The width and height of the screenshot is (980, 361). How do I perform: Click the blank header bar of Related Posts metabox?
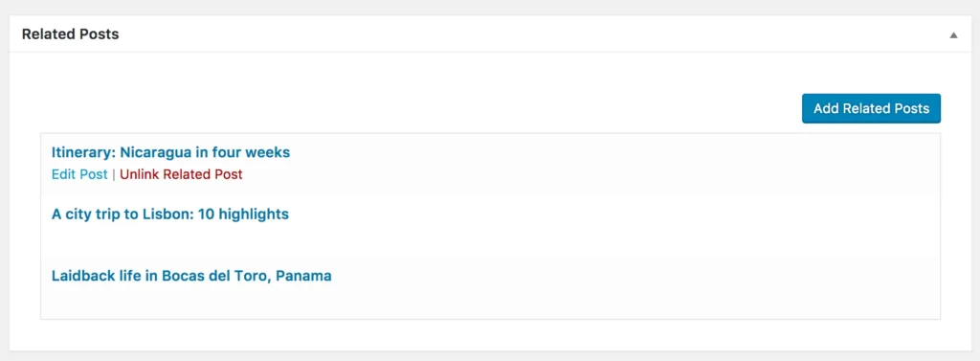click(x=531, y=34)
